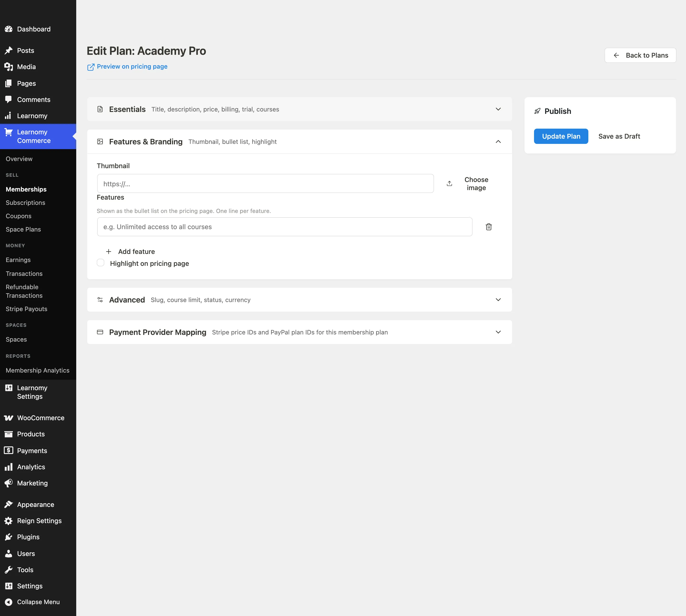Viewport: 686px width, 616px height.
Task: Expand Payment Provider Mapping chevron
Action: [498, 332]
